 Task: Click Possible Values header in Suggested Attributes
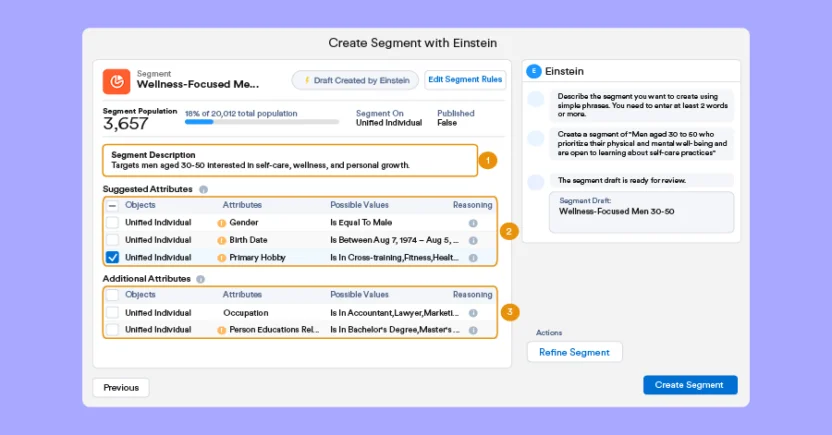[359, 205]
